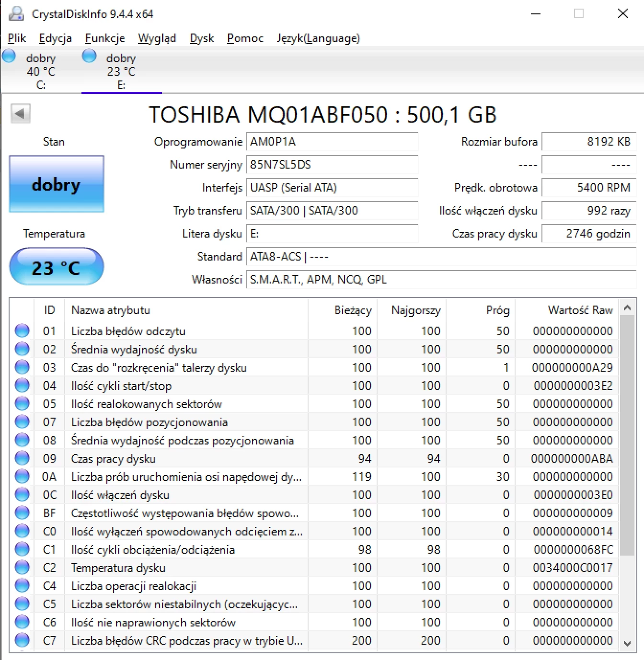Screen dimensions: 644x660
Task: Click status circle for attribute C6
Action: (22, 622)
